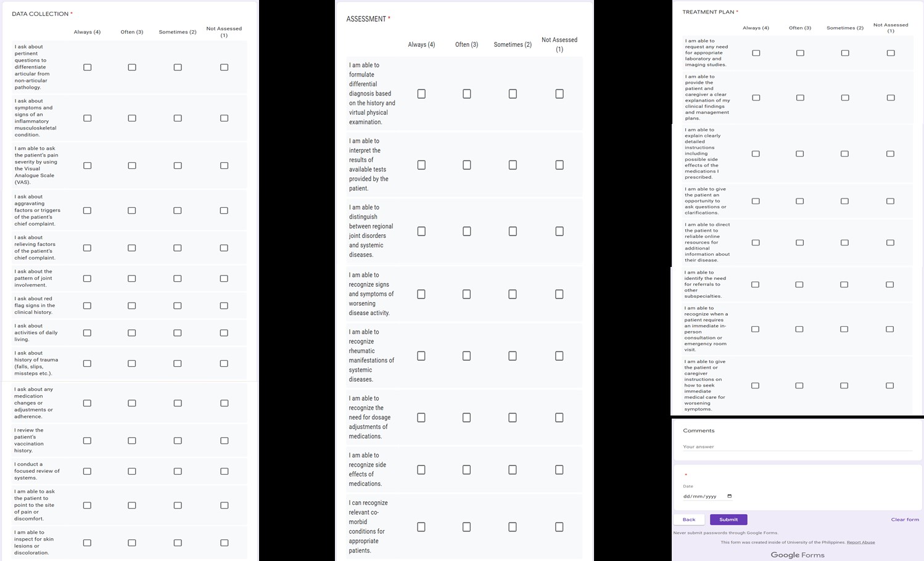Check Often (3) for red flag signs
This screenshot has height=561, width=924.
click(x=132, y=306)
